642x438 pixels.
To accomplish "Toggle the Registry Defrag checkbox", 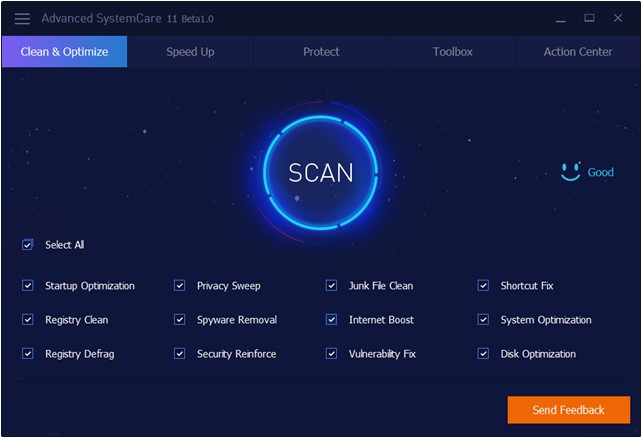I will click(27, 353).
